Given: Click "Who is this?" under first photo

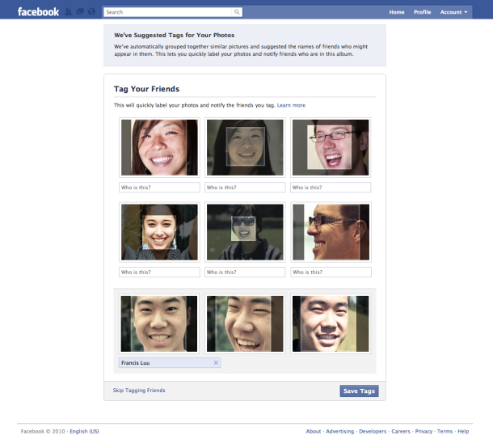Looking at the screenshot, I should tap(159, 188).
